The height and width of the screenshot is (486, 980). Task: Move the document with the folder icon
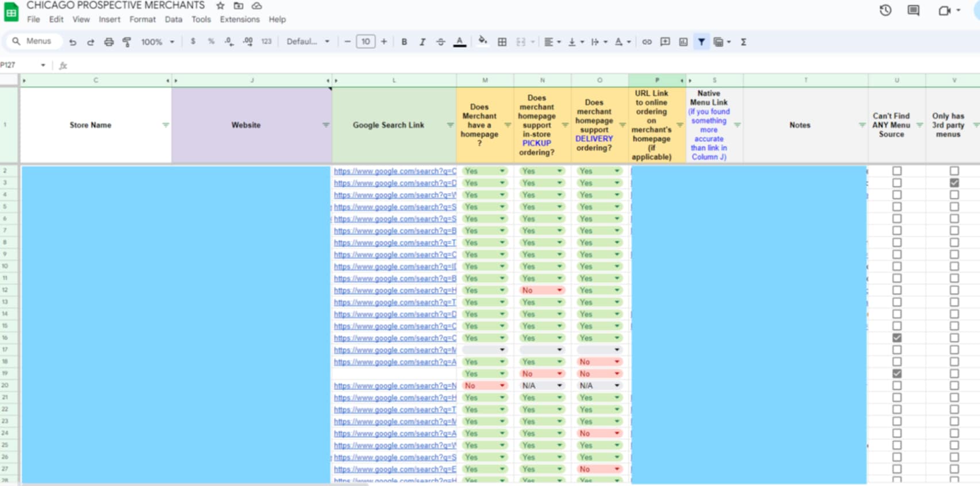(239, 6)
